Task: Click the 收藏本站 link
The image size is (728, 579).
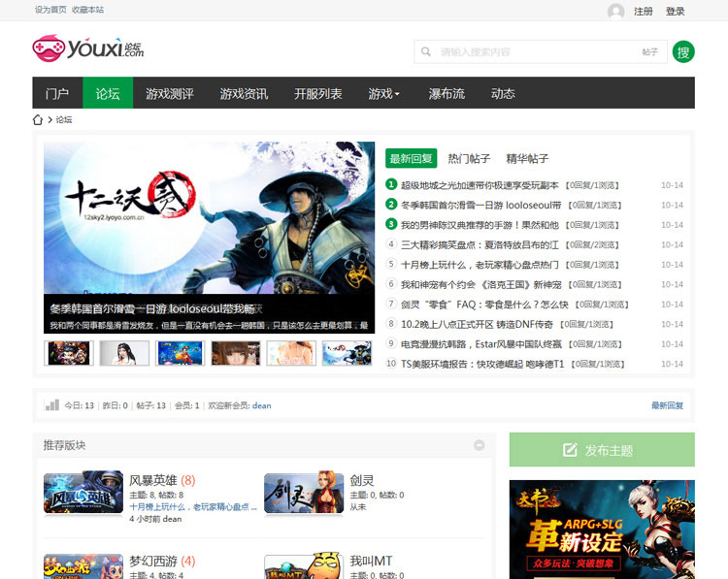Action: tap(87, 10)
